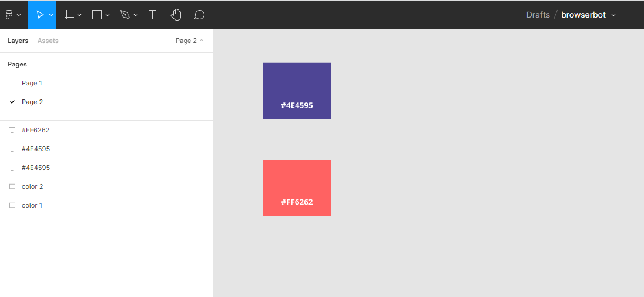Open the Figma main menu
The image size is (644, 297).
(x=13, y=15)
